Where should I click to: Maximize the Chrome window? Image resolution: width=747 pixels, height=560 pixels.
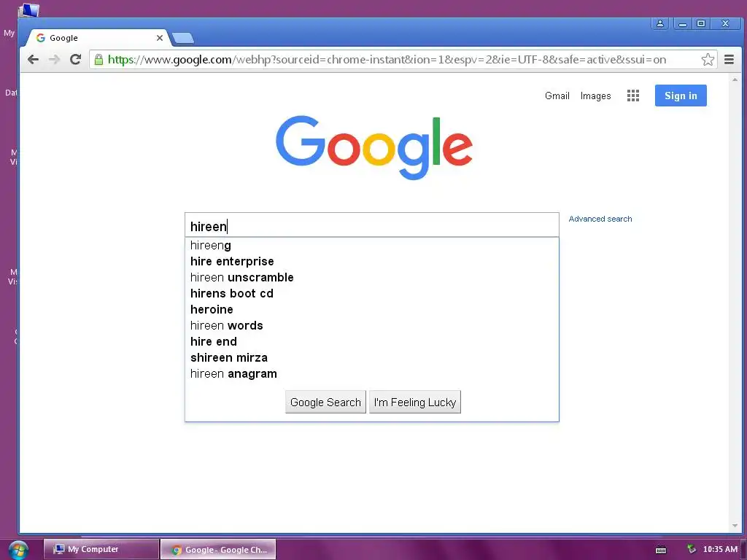click(x=701, y=23)
